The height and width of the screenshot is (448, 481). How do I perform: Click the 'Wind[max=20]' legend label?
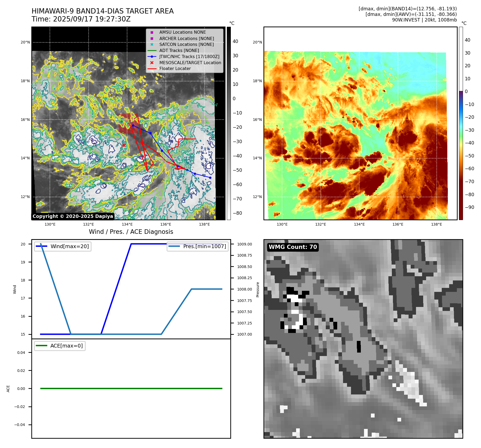coord(70,246)
